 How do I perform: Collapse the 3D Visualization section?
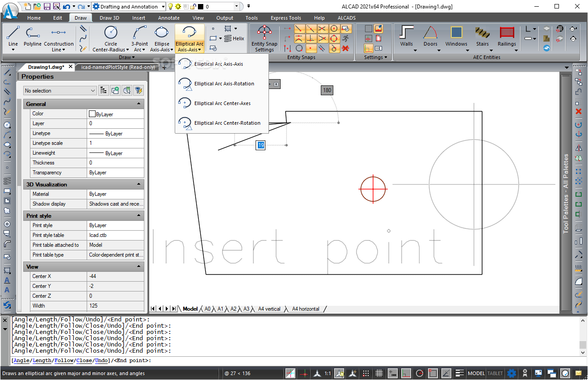click(139, 184)
